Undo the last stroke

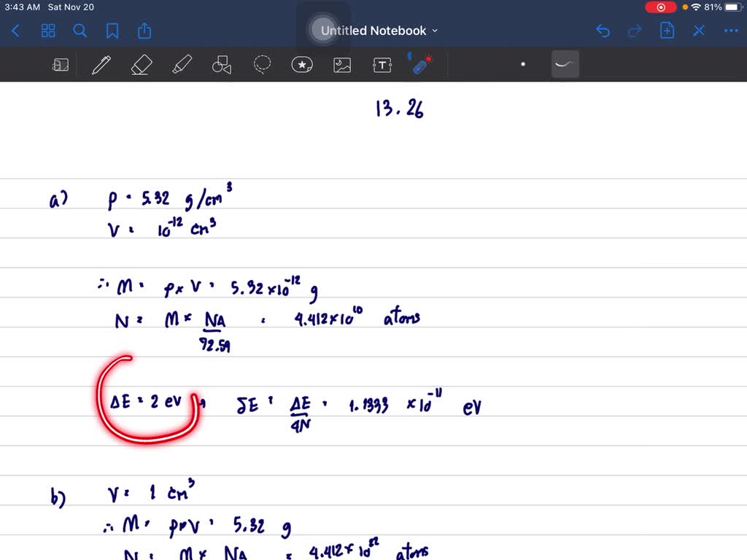tap(603, 31)
